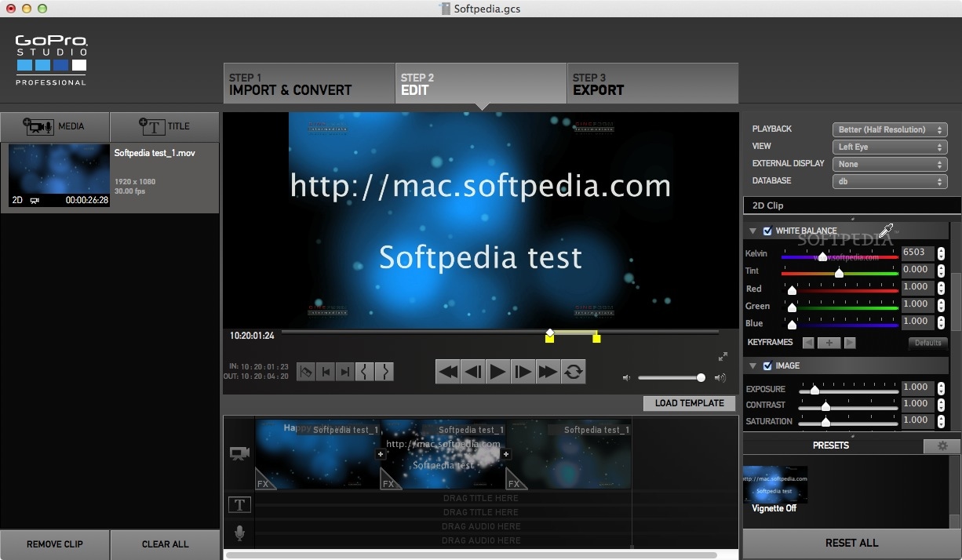Click the timeline horizontal scrollbar
962x560 pixels.
(x=472, y=555)
